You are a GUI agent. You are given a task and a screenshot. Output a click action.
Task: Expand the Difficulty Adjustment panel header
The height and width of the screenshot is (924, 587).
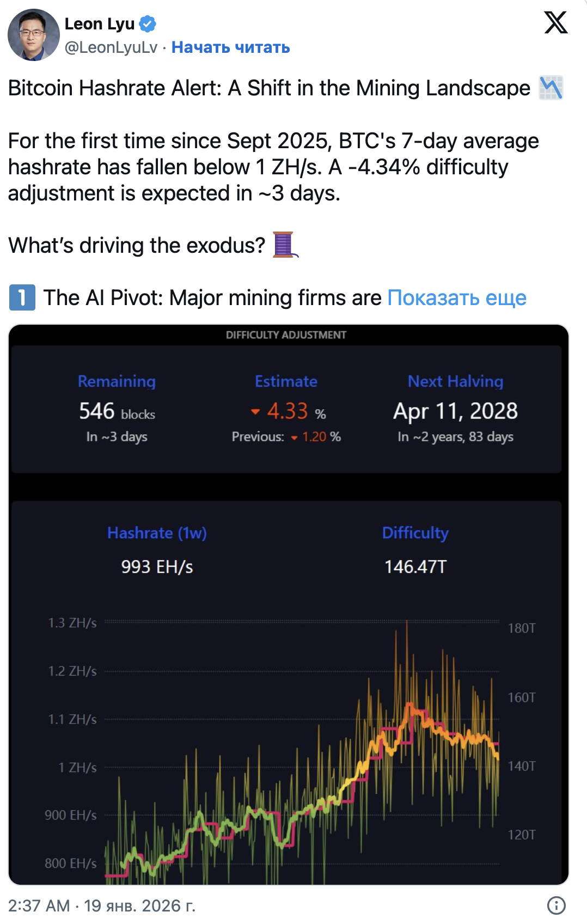pos(286,335)
